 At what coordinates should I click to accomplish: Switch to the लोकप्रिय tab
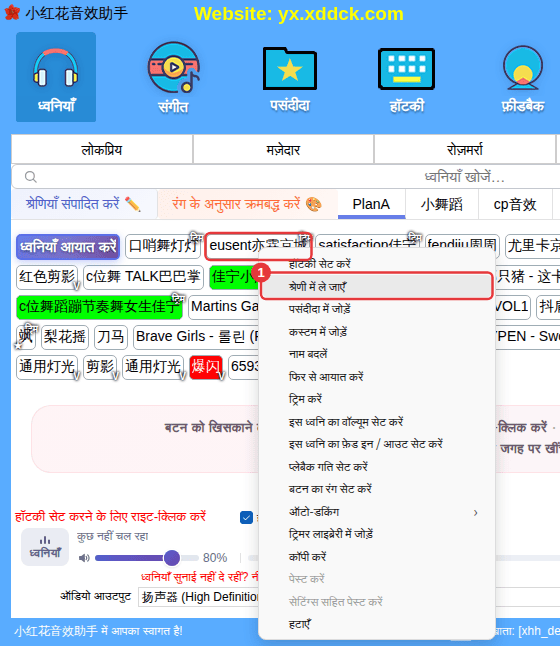(x=102, y=150)
